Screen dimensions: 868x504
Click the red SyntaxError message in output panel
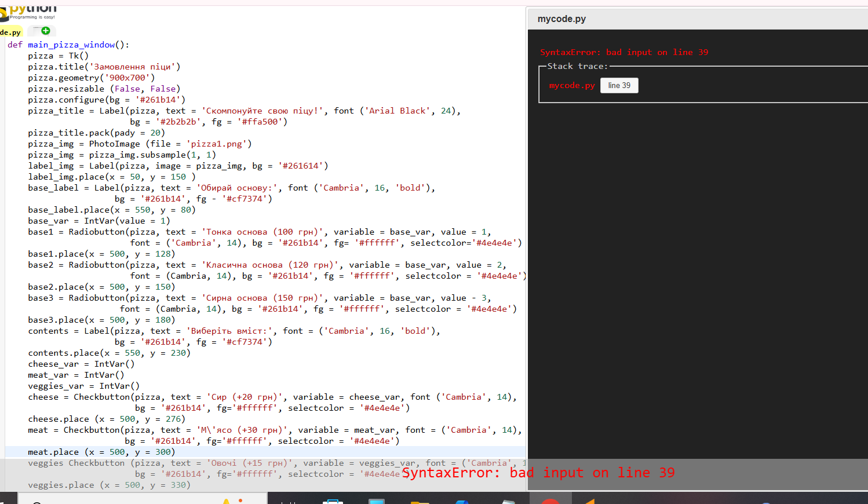coord(624,52)
